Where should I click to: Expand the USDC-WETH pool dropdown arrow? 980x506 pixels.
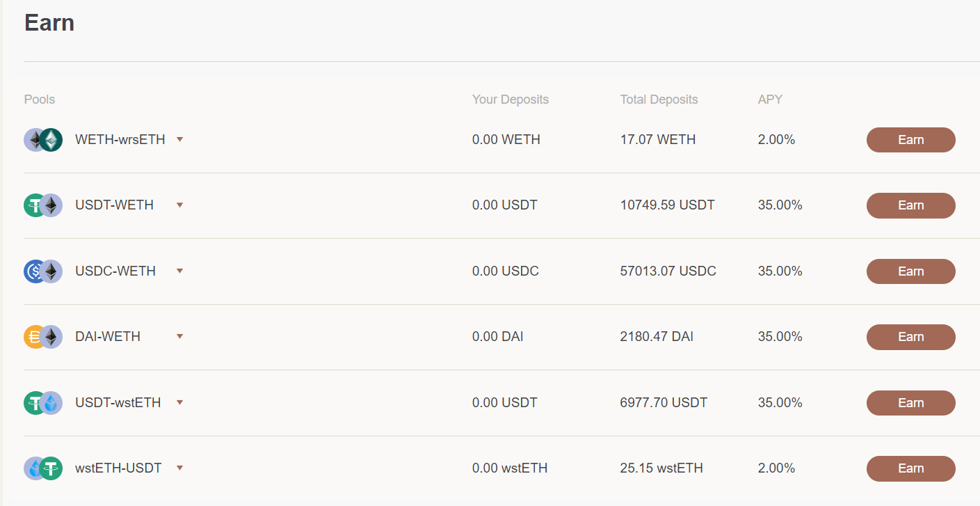(179, 271)
